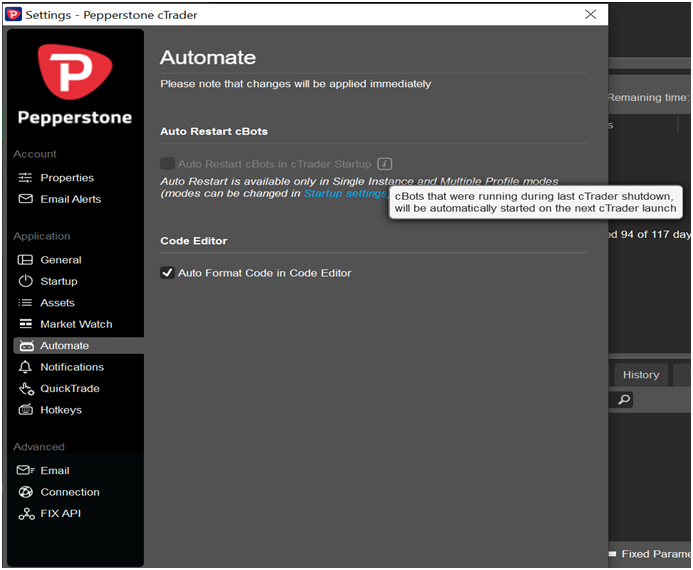
Task: Click the Auto Format Code label text
Action: 265,273
